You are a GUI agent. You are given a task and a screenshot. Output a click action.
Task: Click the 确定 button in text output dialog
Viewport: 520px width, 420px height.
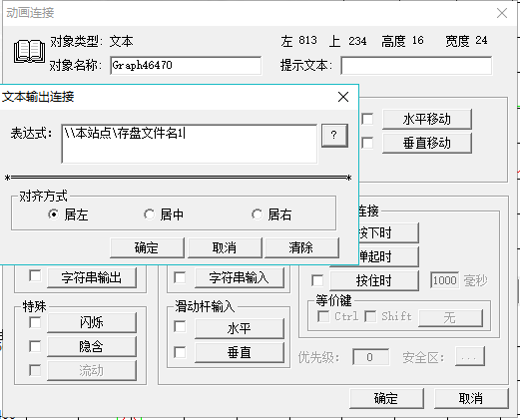147,247
